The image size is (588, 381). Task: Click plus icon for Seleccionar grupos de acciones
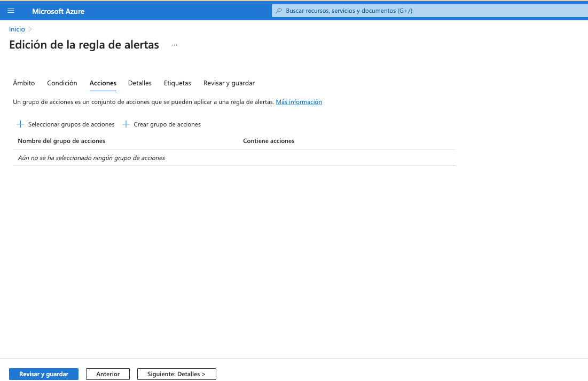point(21,124)
